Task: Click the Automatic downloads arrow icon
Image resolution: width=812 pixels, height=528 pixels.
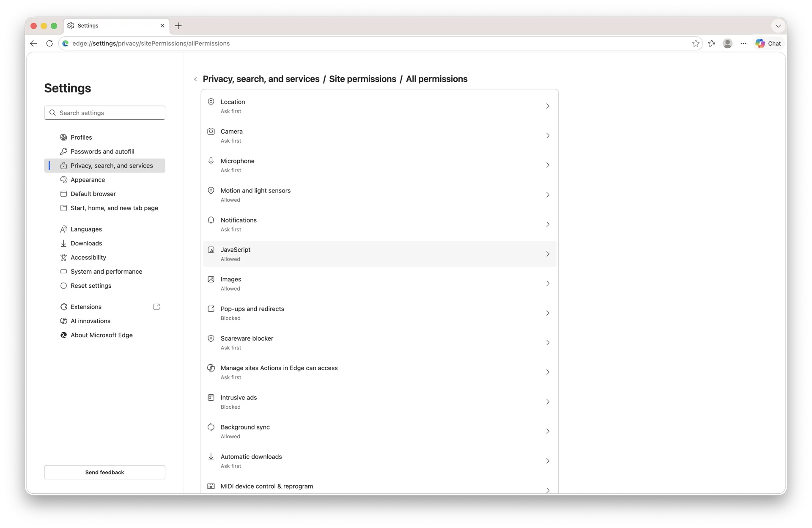Action: coord(211,457)
